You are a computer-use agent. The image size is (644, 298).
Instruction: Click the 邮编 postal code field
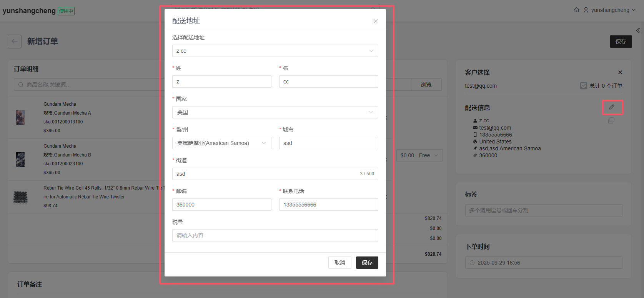(221, 205)
